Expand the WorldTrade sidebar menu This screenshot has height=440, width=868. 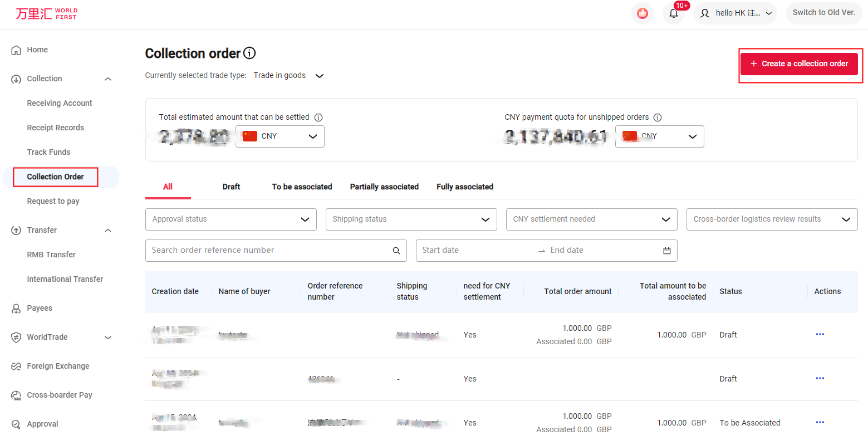(x=108, y=338)
